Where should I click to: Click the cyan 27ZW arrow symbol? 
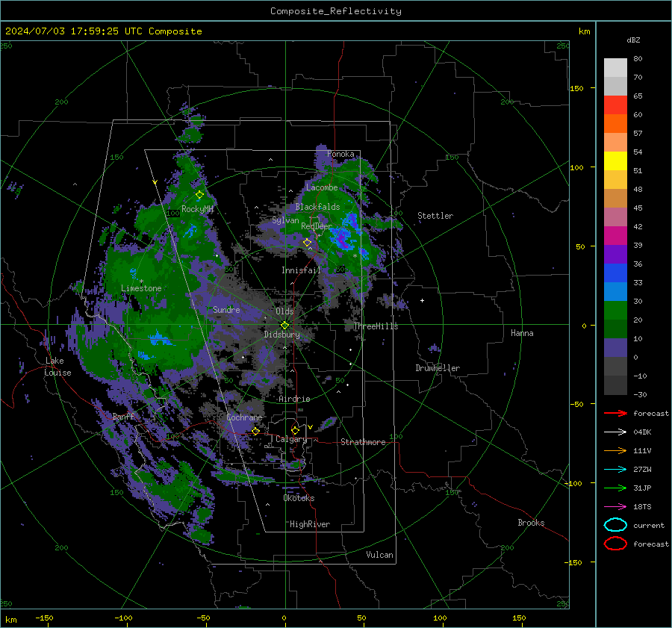[615, 470]
